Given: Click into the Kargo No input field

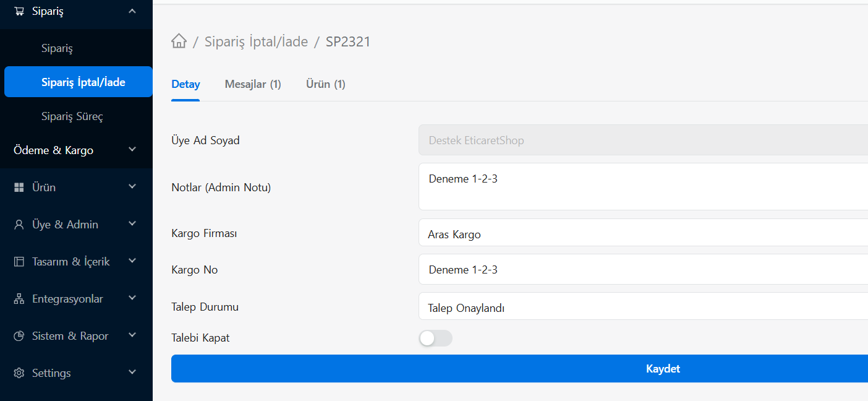Looking at the screenshot, I should (x=643, y=269).
